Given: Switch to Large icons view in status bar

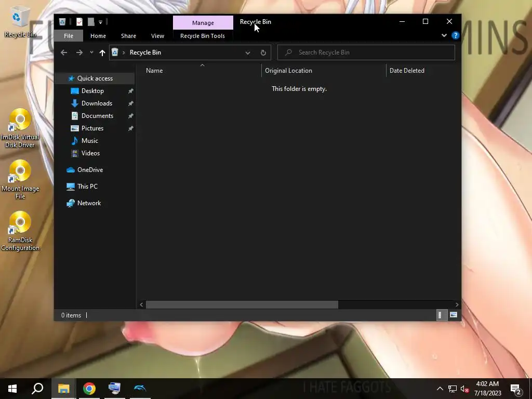Looking at the screenshot, I should point(453,315).
